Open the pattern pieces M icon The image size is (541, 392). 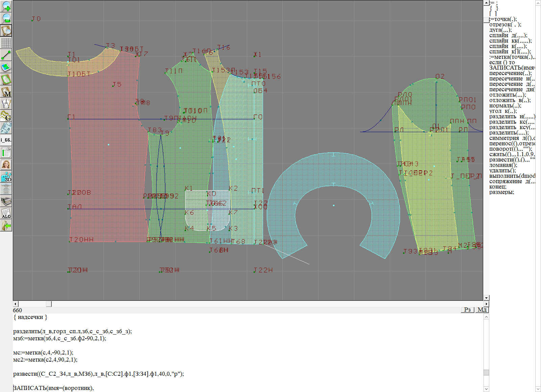[6, 92]
